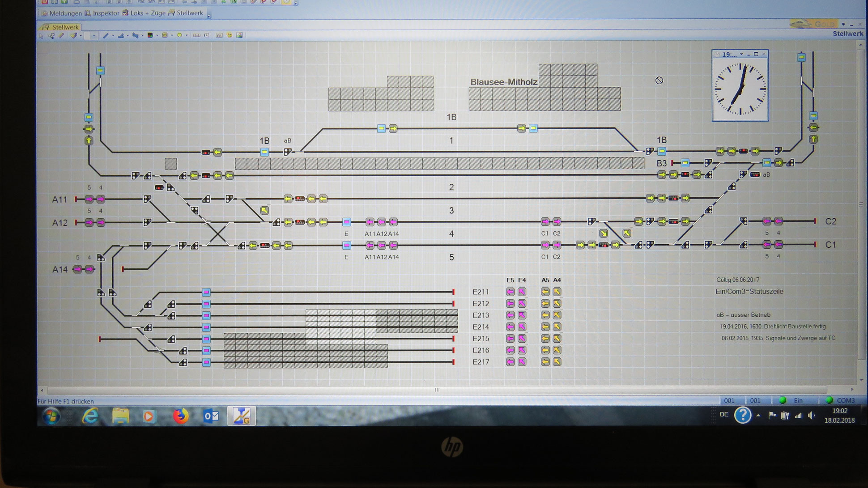868x488 pixels.
Task: Toggle the turnout next to A11 track
Action: click(147, 199)
